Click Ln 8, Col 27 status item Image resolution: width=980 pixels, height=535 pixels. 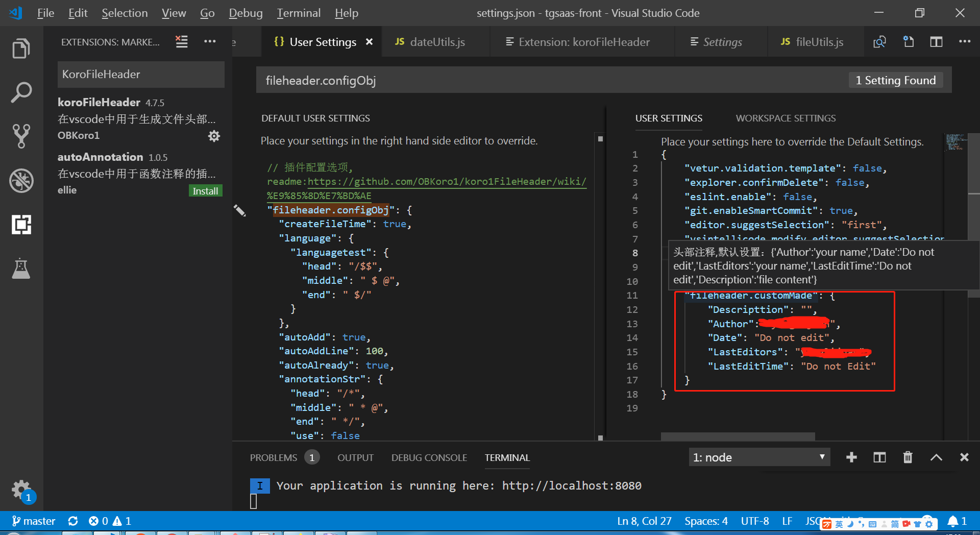(644, 521)
